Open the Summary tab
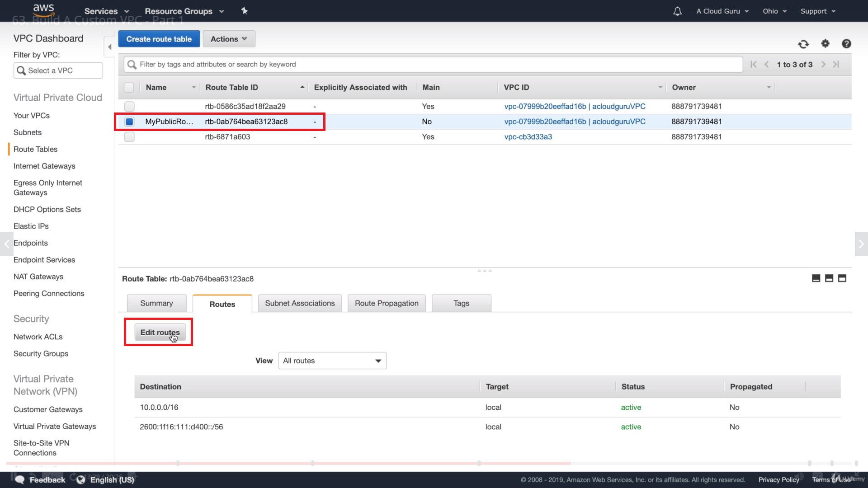 (x=156, y=303)
